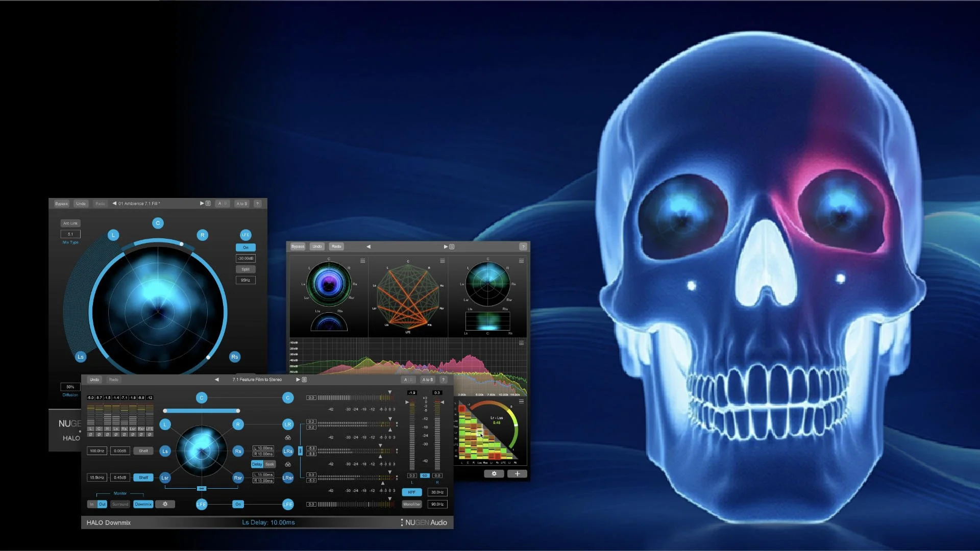980x551 pixels.
Task: Click A to B button in HALO Downmix
Action: (x=427, y=380)
